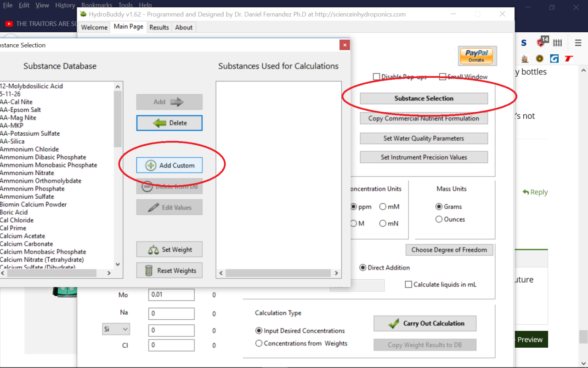The width and height of the screenshot is (588, 368).
Task: Click Choose Degree of Freedom button
Action: [449, 250]
